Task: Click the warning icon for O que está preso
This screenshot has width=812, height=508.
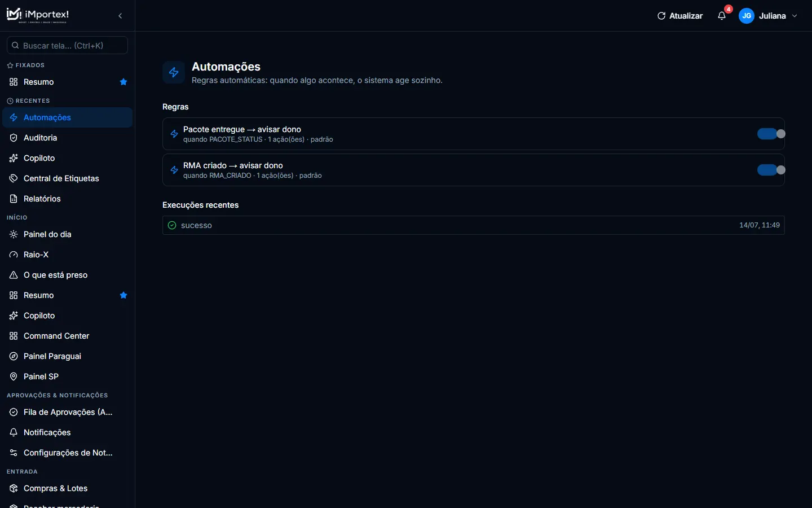Action: [14, 275]
